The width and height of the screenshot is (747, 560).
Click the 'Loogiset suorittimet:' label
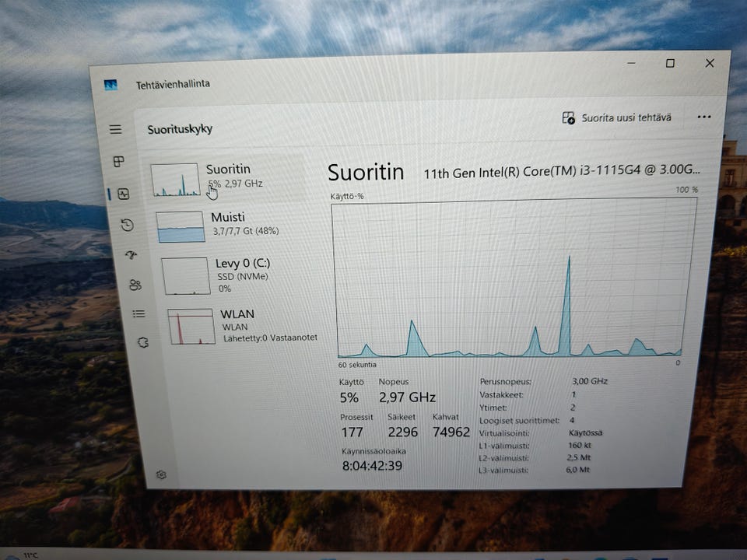(519, 421)
